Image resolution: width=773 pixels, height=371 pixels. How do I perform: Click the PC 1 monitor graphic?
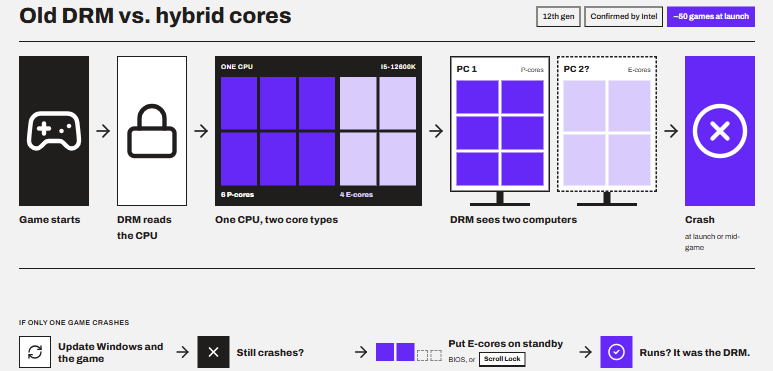500,131
